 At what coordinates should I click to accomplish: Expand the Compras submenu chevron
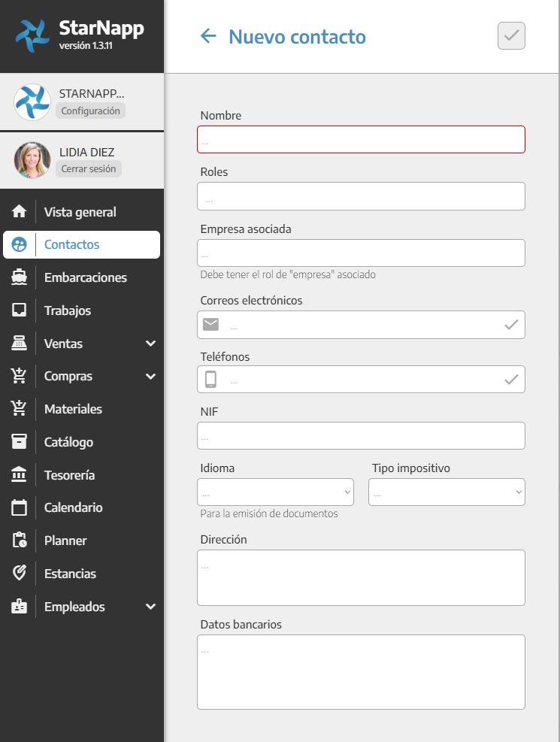[x=150, y=376]
